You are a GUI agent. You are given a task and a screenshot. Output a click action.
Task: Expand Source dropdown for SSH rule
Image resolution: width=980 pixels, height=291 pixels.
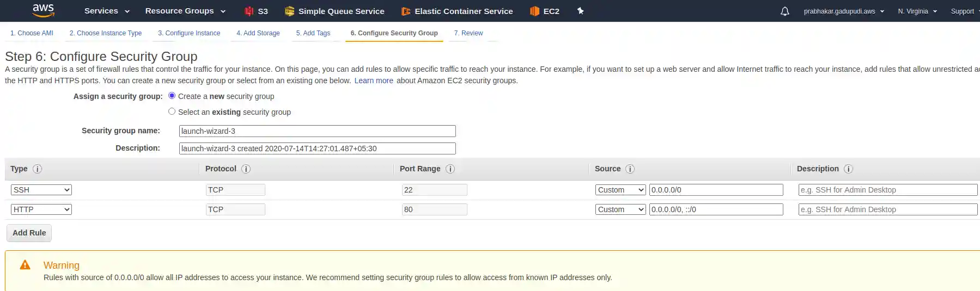[x=620, y=190]
